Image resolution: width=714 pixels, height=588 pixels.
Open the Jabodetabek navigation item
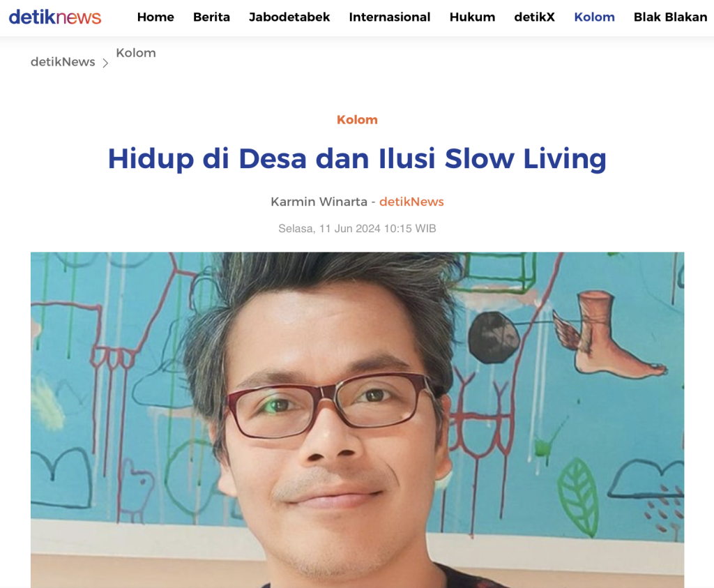click(289, 17)
